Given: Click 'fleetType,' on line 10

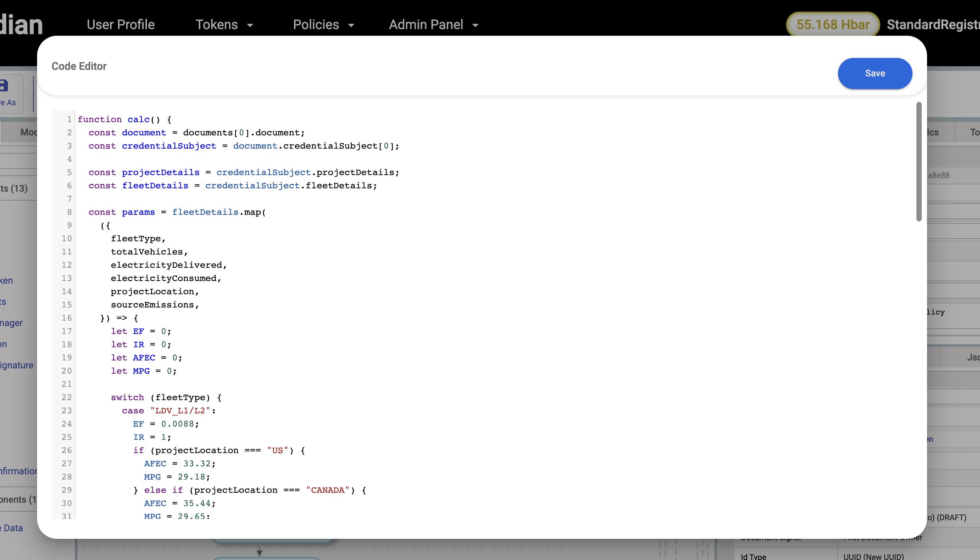Looking at the screenshot, I should click(138, 238).
